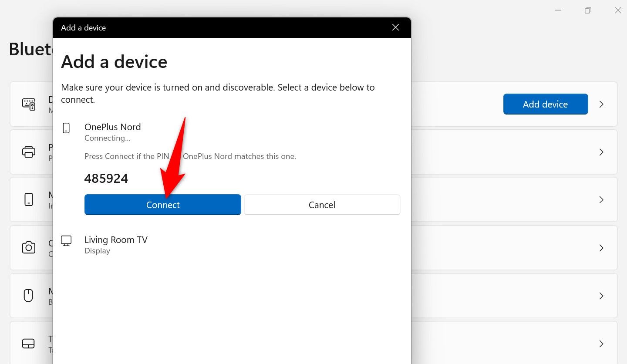Close the Settings window

point(618,10)
